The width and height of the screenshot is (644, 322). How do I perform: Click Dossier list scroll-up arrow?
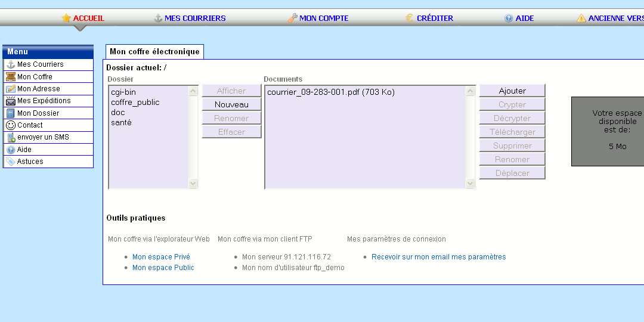[193, 91]
